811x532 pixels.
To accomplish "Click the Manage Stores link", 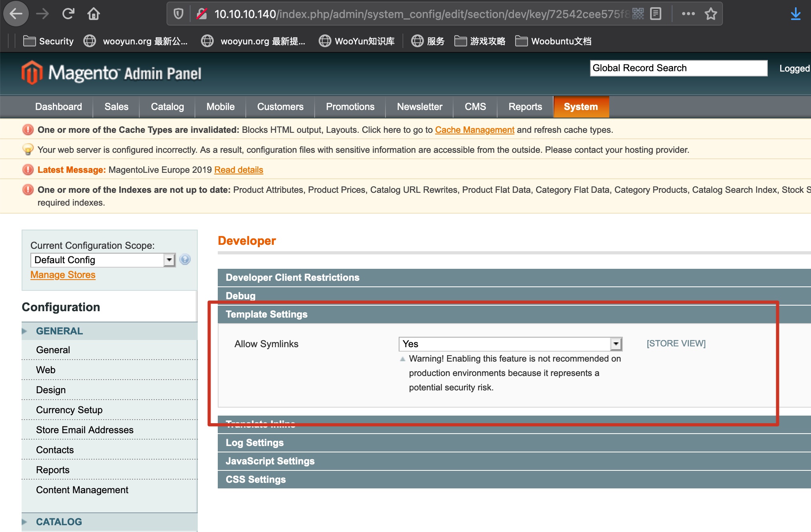I will click(x=63, y=275).
